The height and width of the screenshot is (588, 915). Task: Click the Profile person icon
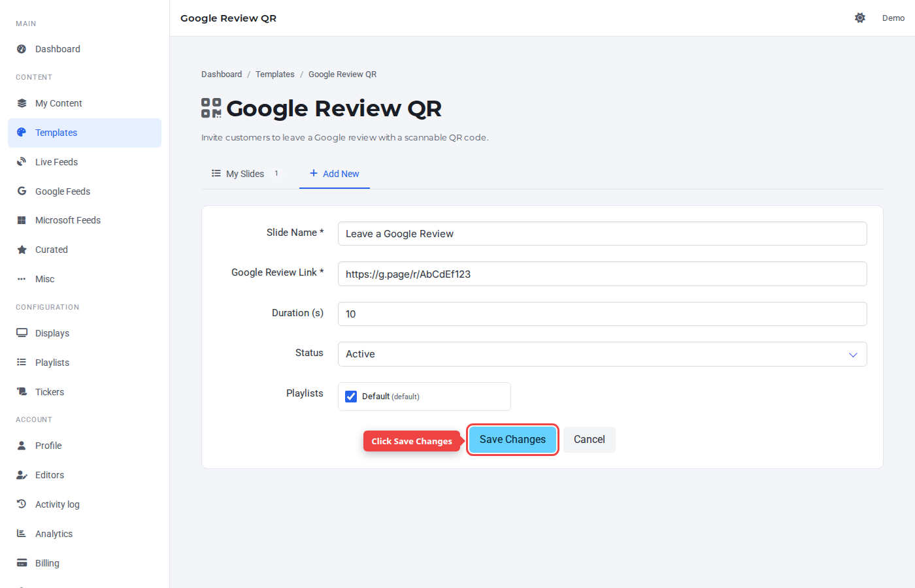pyautogui.click(x=22, y=446)
